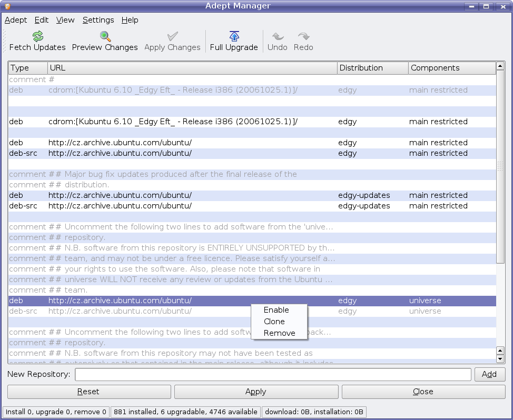Viewport: 513px width, 420px height.
Task: Sort by the Type column header
Action: point(28,68)
